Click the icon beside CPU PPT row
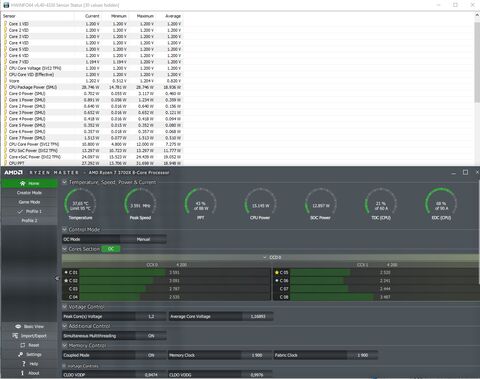This screenshot has width=480, height=379. tap(5, 163)
